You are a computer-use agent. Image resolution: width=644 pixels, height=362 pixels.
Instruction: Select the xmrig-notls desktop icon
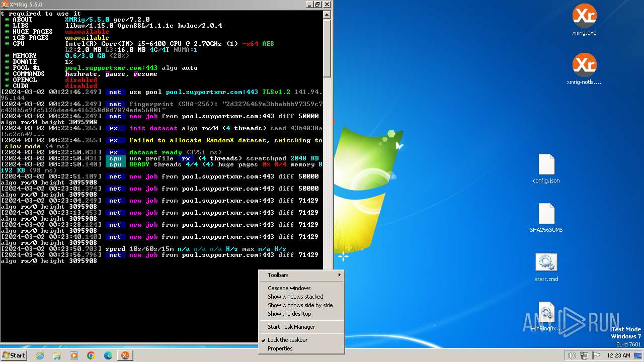(x=584, y=69)
